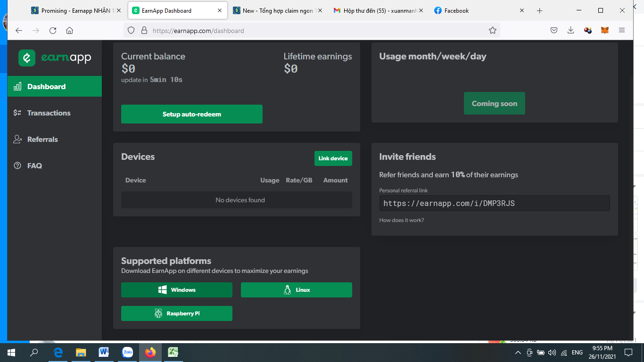Click the Amount column header
This screenshot has height=362, width=644.
[x=336, y=180]
